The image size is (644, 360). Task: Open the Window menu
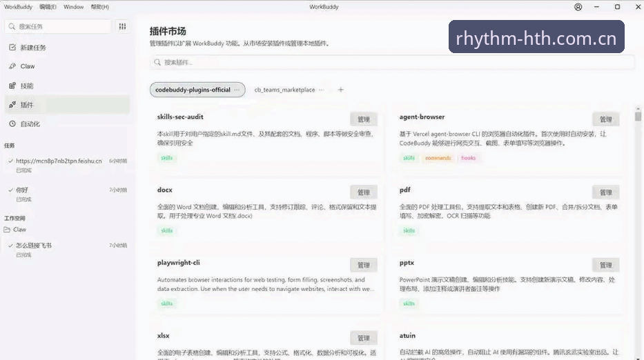coord(74,7)
